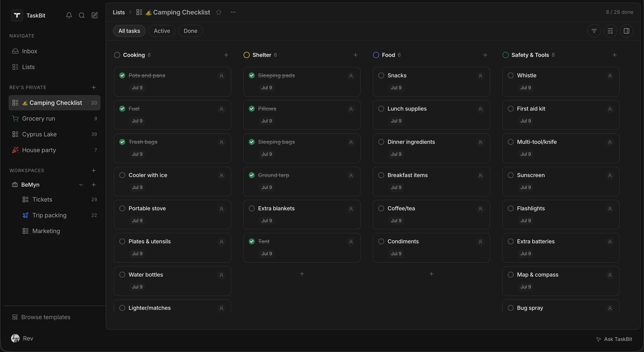Switch to Active tab
Viewport: 644px width, 352px height.
click(x=162, y=31)
